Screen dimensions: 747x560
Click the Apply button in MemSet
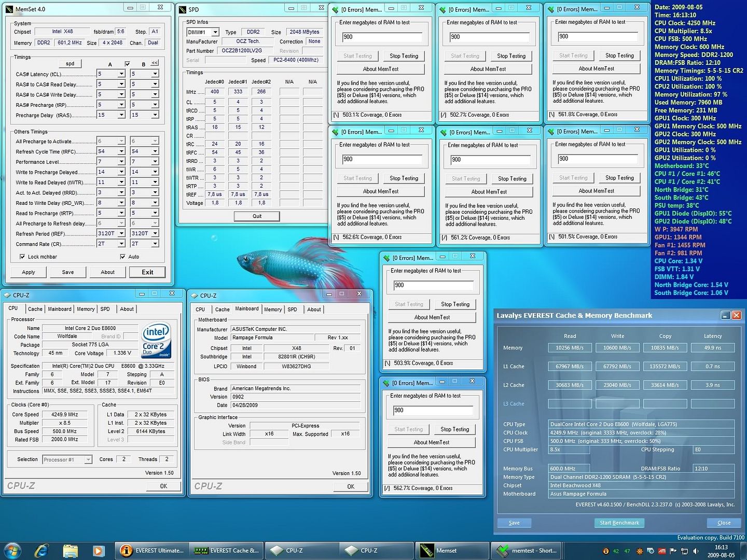(x=29, y=272)
